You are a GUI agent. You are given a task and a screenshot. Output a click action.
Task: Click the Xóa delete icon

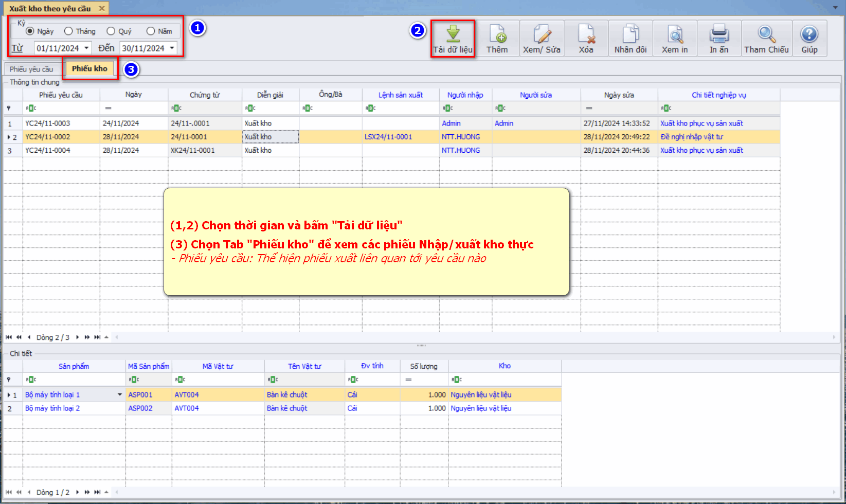(x=586, y=34)
